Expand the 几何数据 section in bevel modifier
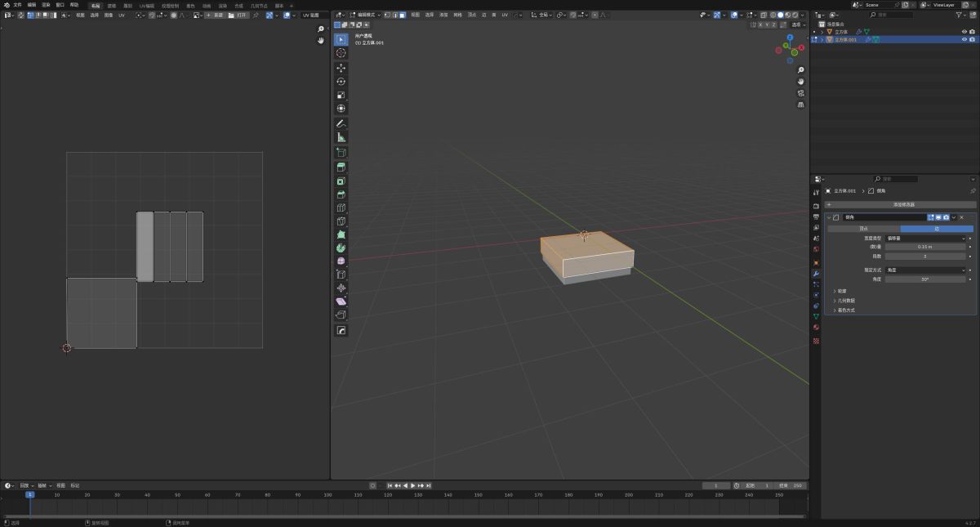980x527 pixels. tap(845, 301)
